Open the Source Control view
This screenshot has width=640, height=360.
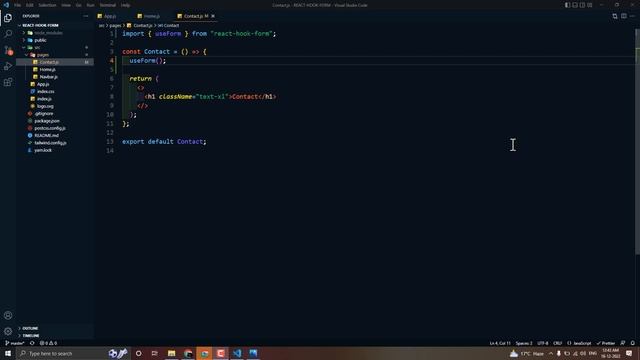coord(8,50)
